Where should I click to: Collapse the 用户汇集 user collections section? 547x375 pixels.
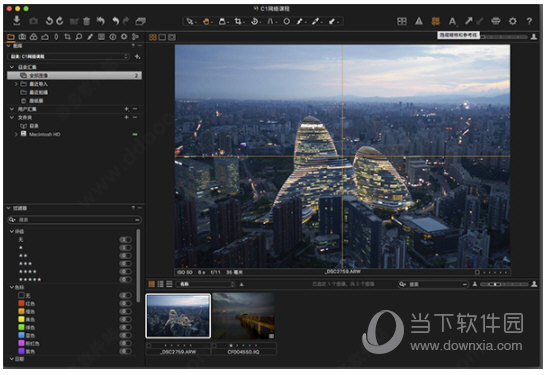click(x=12, y=109)
